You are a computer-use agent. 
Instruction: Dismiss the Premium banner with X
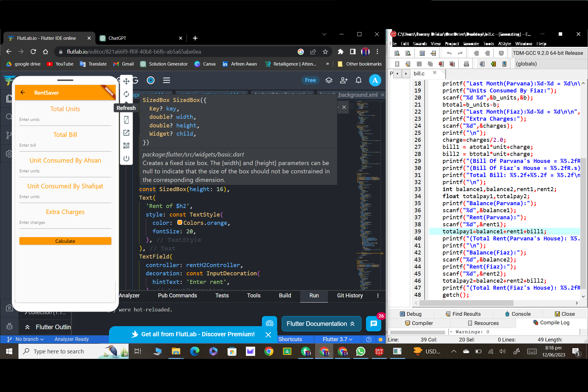268,335
